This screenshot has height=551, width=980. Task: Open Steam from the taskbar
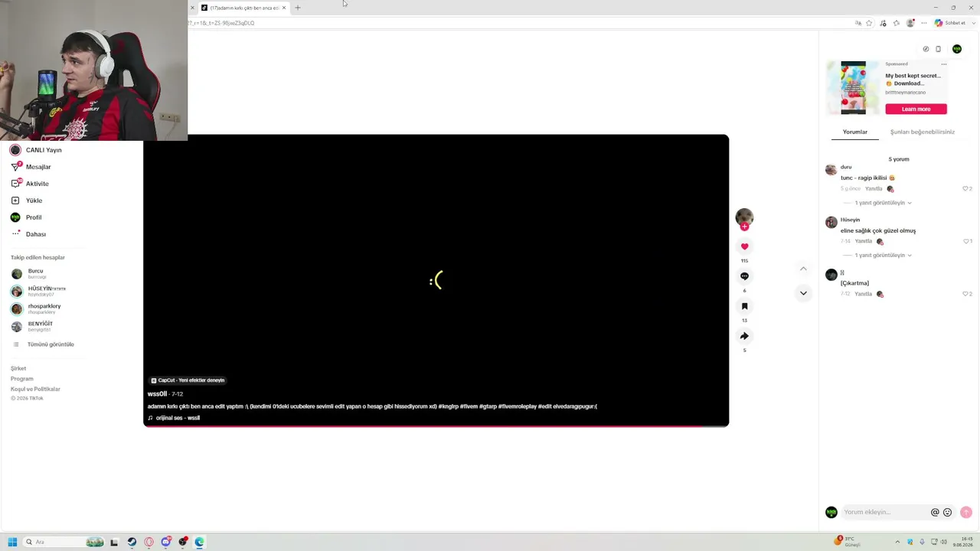point(132,542)
